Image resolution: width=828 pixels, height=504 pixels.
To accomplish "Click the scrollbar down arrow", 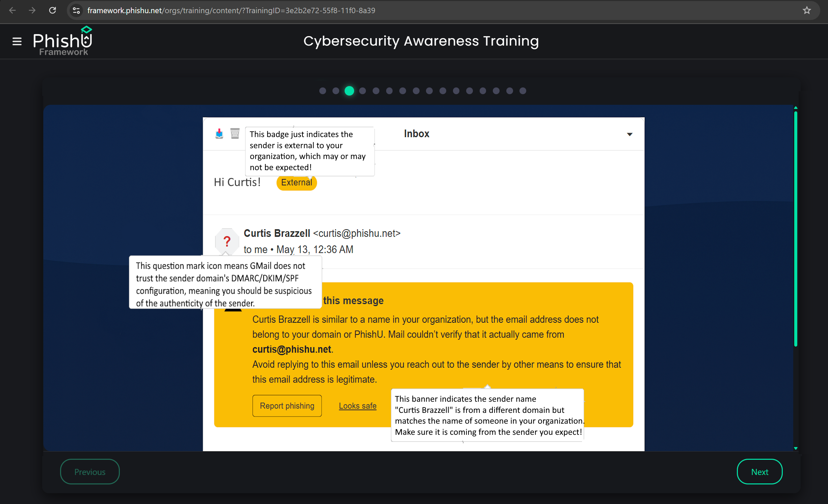I will point(796,448).
